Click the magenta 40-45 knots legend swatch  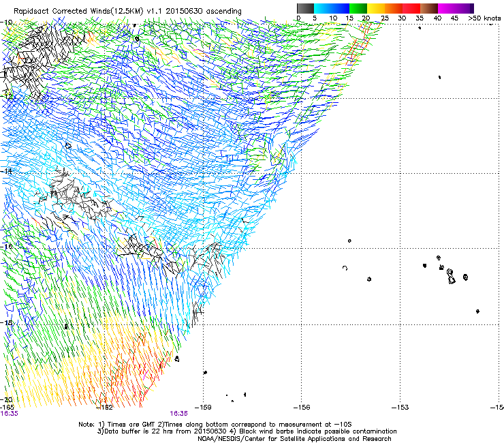pos(447,8)
